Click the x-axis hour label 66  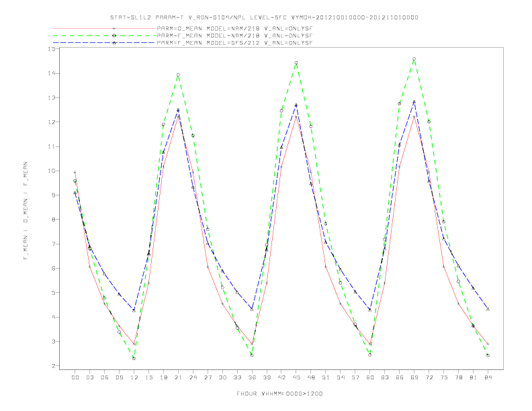(400, 377)
